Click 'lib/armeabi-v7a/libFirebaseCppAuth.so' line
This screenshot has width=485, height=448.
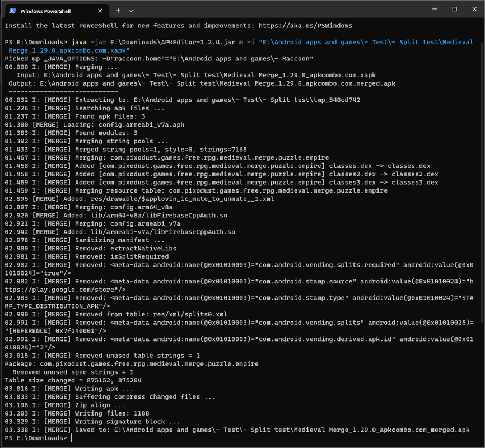tap(120, 232)
